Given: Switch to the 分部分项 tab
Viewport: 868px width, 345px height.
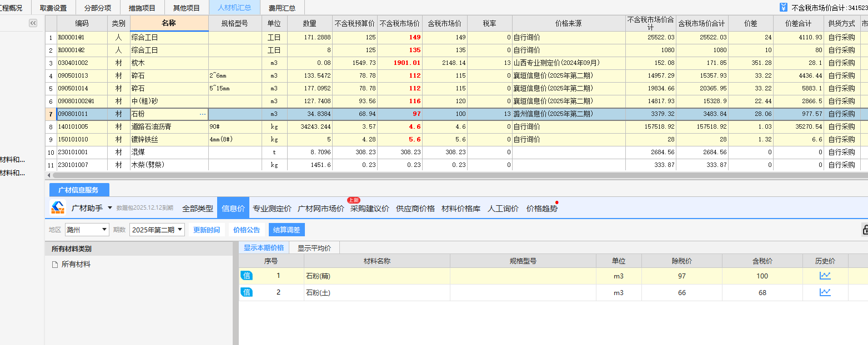Looking at the screenshot, I should tap(98, 8).
